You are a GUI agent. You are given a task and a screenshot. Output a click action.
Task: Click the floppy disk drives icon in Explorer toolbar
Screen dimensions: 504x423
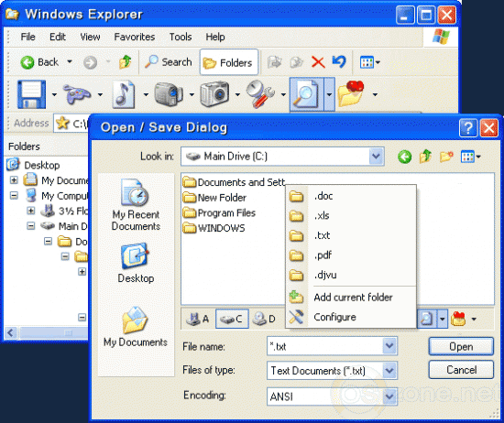click(31, 94)
